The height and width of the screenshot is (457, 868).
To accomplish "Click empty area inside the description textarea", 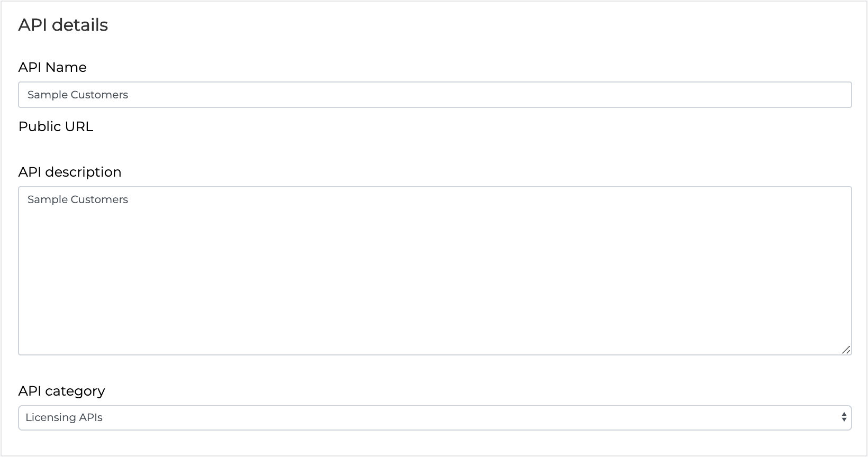I will 435,280.
